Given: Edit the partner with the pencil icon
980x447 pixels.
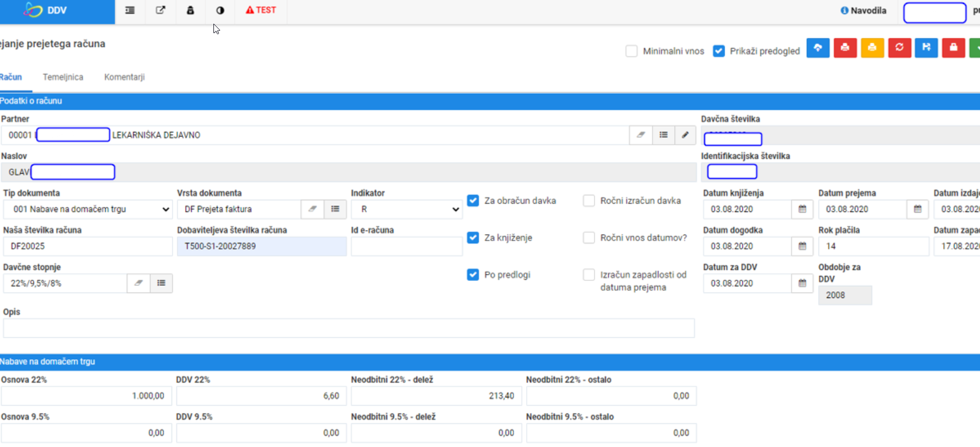Looking at the screenshot, I should [686, 135].
